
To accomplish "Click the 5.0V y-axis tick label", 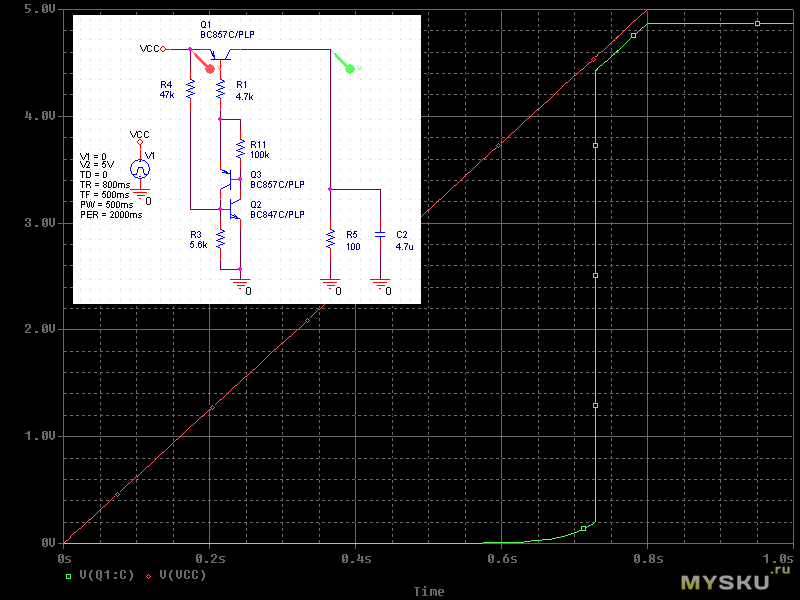I will (38, 9).
